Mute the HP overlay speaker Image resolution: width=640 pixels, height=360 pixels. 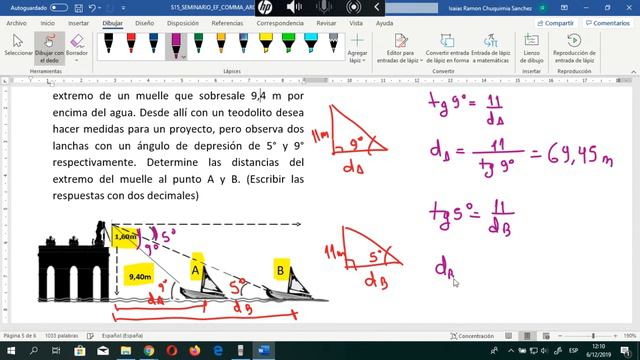(294, 7)
